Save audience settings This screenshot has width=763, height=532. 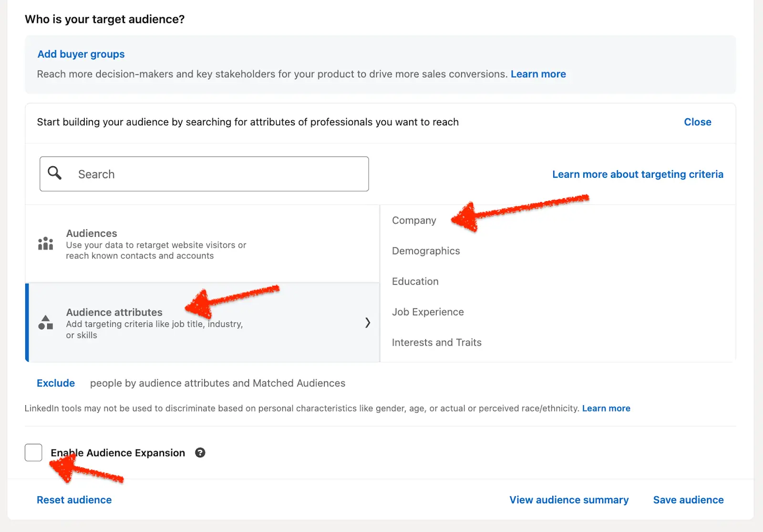coord(688,500)
